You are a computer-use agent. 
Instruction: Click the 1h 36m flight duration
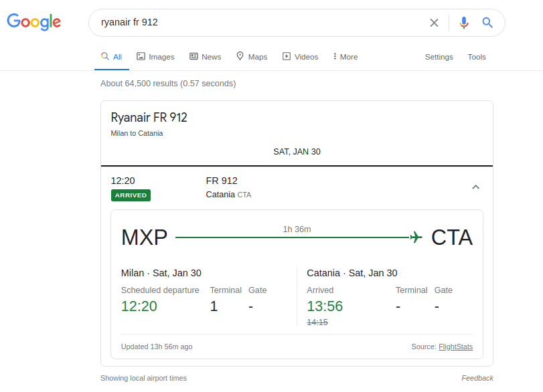(x=297, y=229)
